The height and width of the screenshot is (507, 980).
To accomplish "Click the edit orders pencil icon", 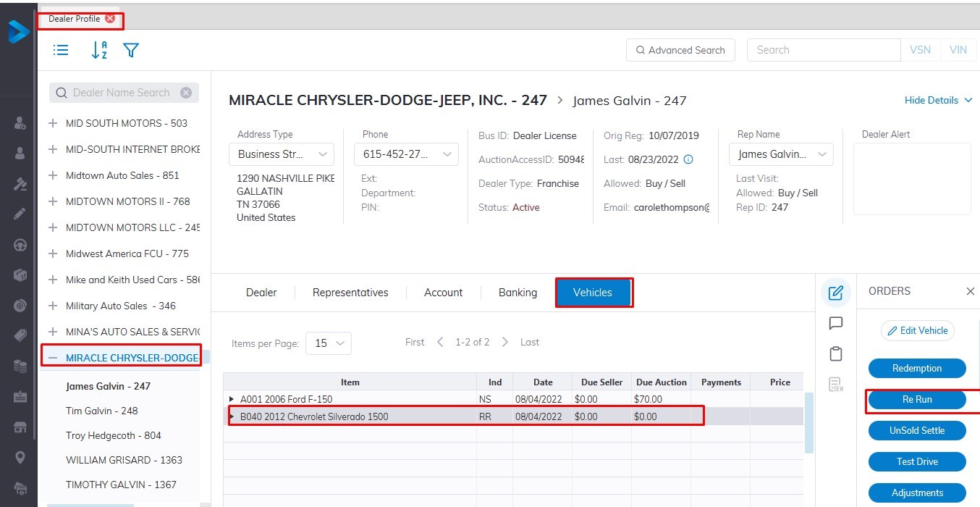I will coord(835,293).
